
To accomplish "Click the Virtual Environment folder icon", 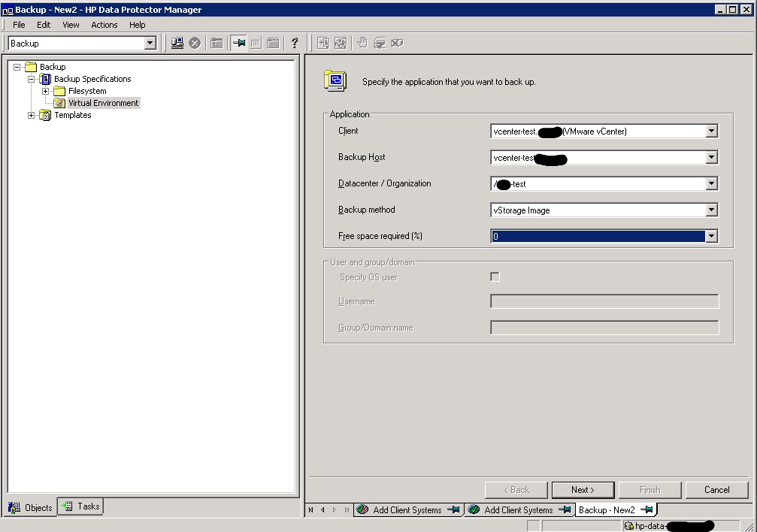I will pyautogui.click(x=59, y=103).
